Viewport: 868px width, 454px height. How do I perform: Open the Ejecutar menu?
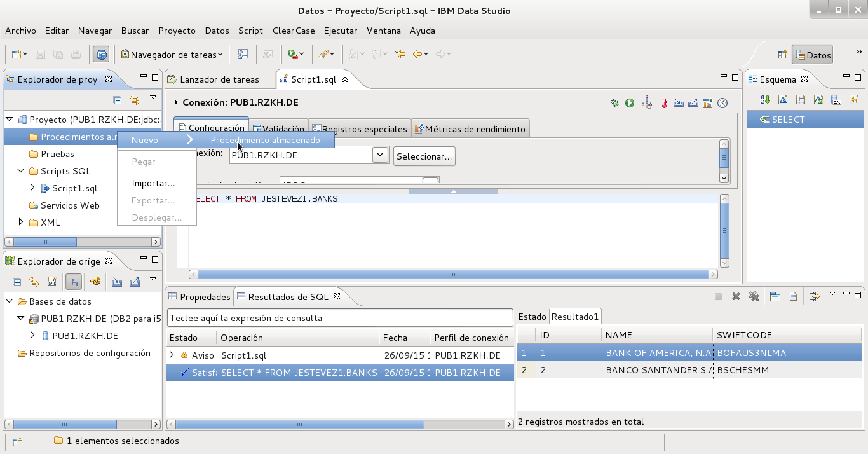341,31
